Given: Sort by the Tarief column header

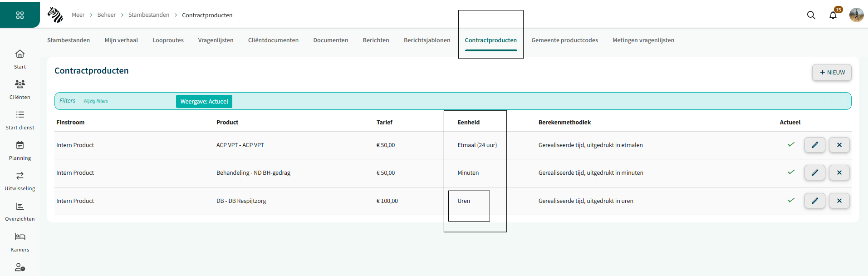Looking at the screenshot, I should click(384, 122).
